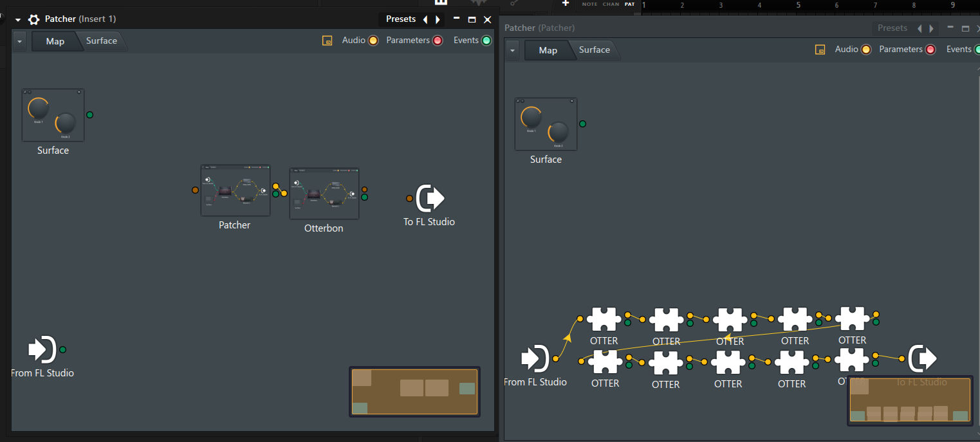The height and width of the screenshot is (442, 980).
Task: Click the yellow input connector of To FL Studio in Patcher (Patcher)
Action: point(902,358)
